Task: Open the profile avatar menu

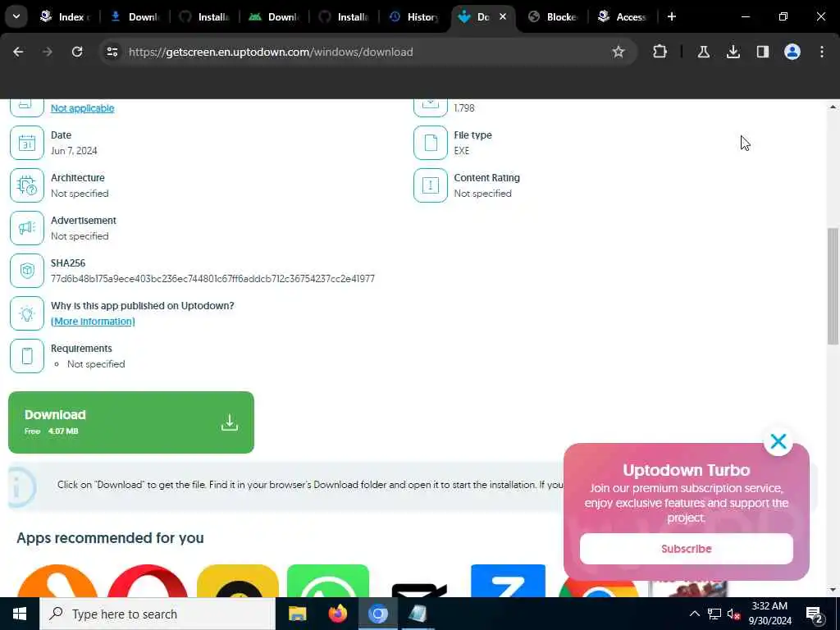Action: 792,52
